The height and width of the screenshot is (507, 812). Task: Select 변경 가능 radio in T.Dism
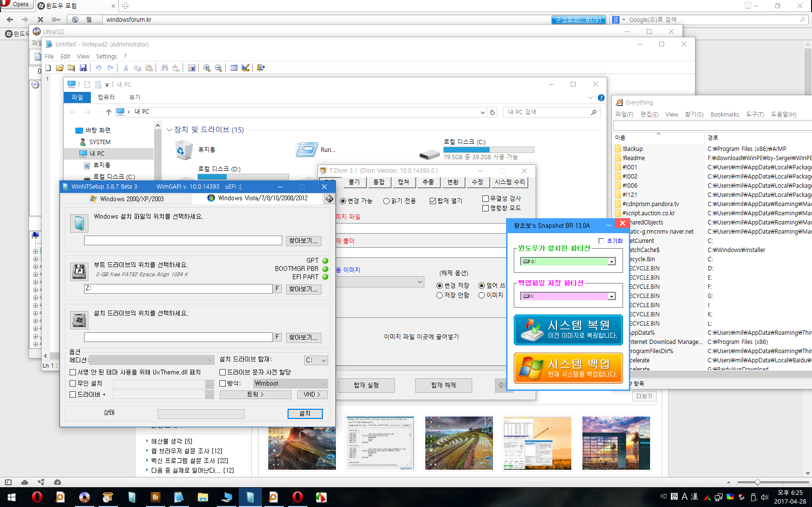point(343,201)
